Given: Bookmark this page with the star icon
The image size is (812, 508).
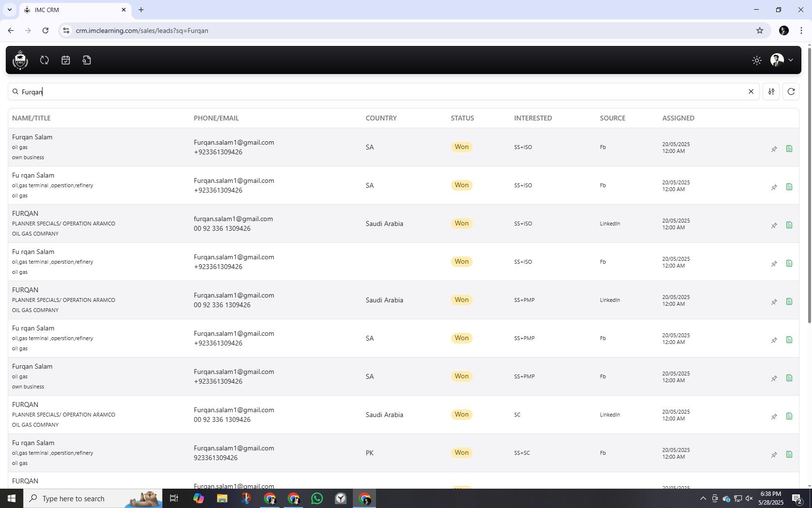Looking at the screenshot, I should pos(760,30).
